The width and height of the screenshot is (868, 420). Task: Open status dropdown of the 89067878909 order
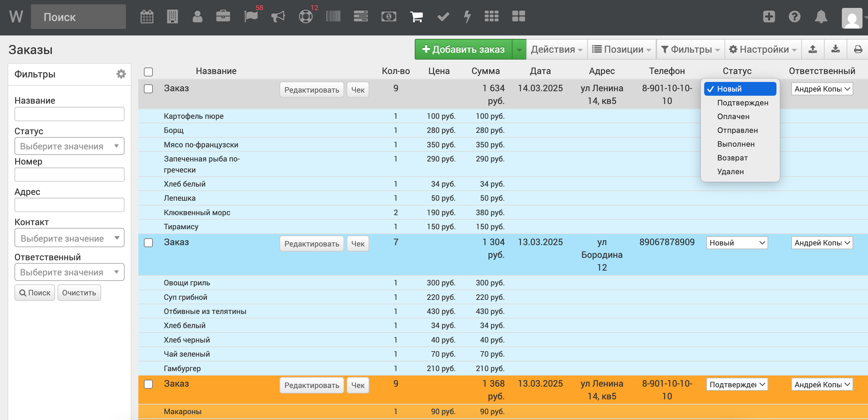pyautogui.click(x=737, y=243)
